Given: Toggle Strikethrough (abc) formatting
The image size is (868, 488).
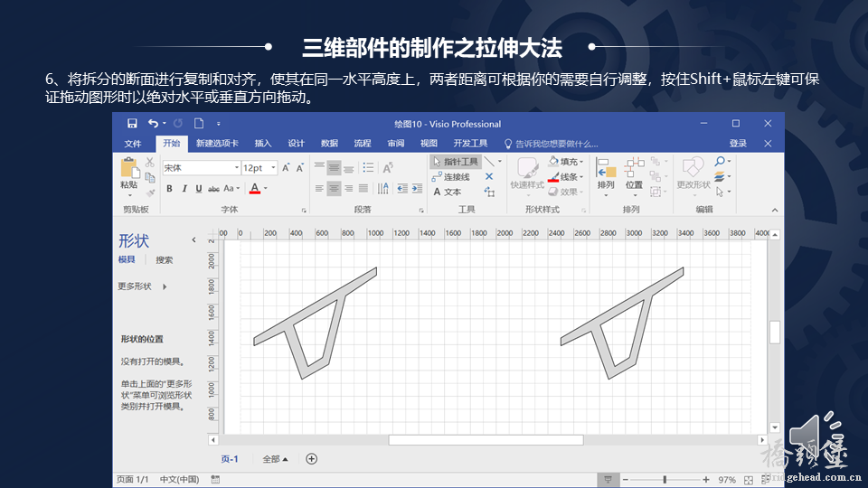Looking at the screenshot, I should coord(213,189).
